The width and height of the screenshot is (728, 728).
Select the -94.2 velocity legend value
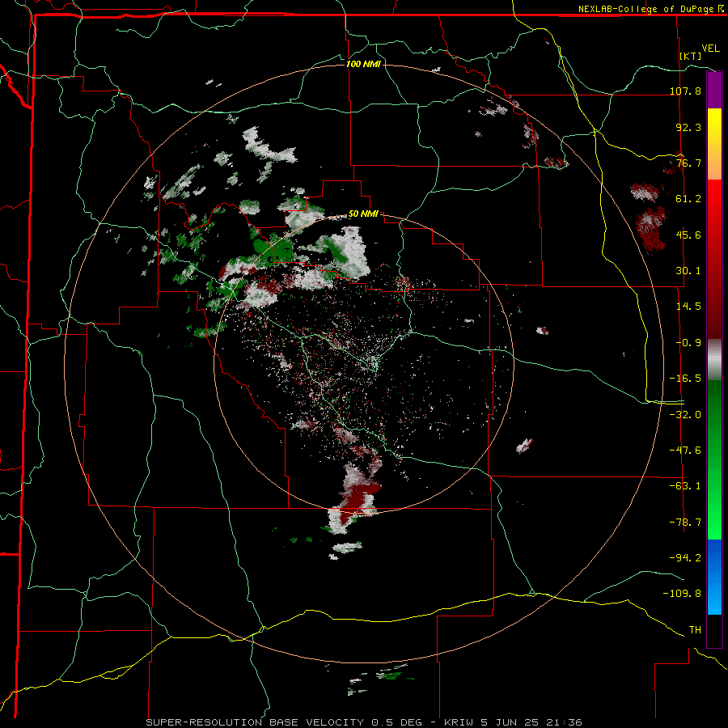pyautogui.click(x=685, y=558)
